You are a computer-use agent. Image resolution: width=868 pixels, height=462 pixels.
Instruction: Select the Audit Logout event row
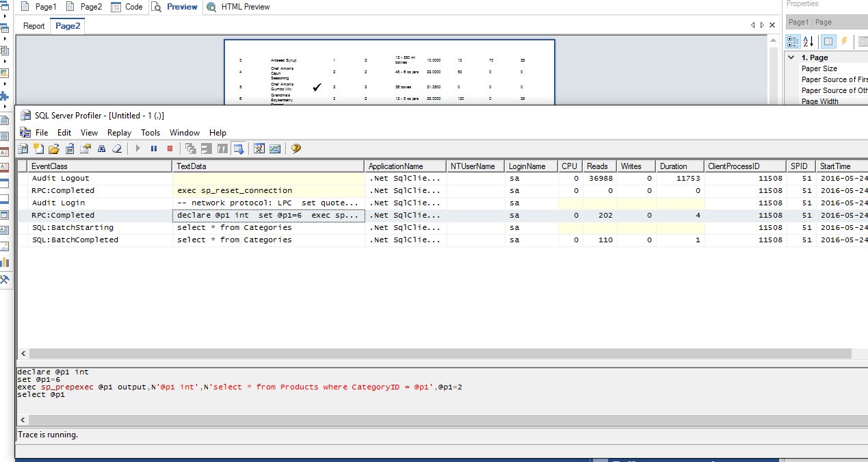443,178
